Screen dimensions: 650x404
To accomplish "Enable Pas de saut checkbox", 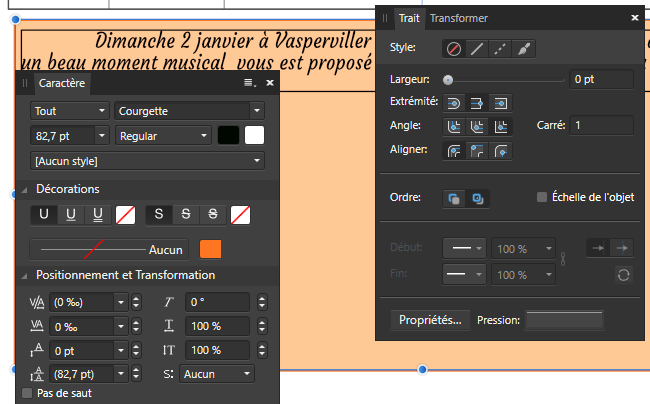I will tap(27, 393).
